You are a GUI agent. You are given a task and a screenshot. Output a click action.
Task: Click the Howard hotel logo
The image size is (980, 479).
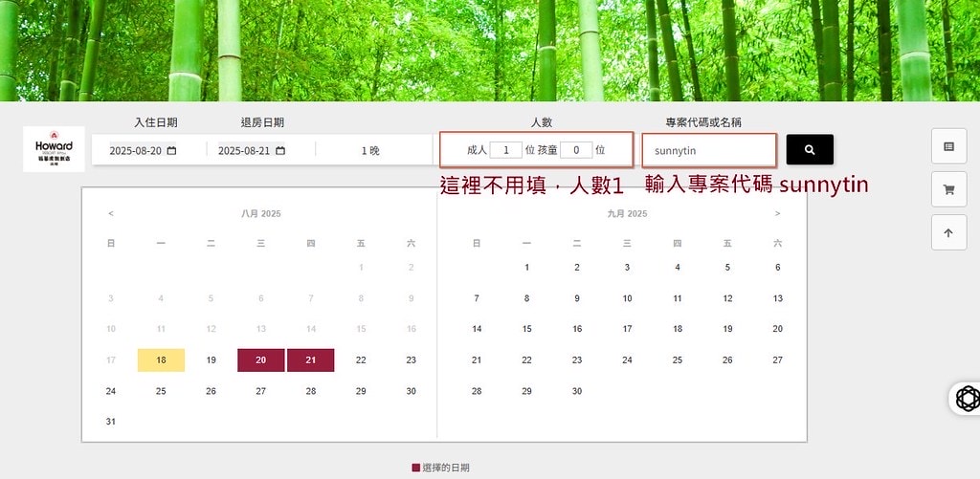54,149
